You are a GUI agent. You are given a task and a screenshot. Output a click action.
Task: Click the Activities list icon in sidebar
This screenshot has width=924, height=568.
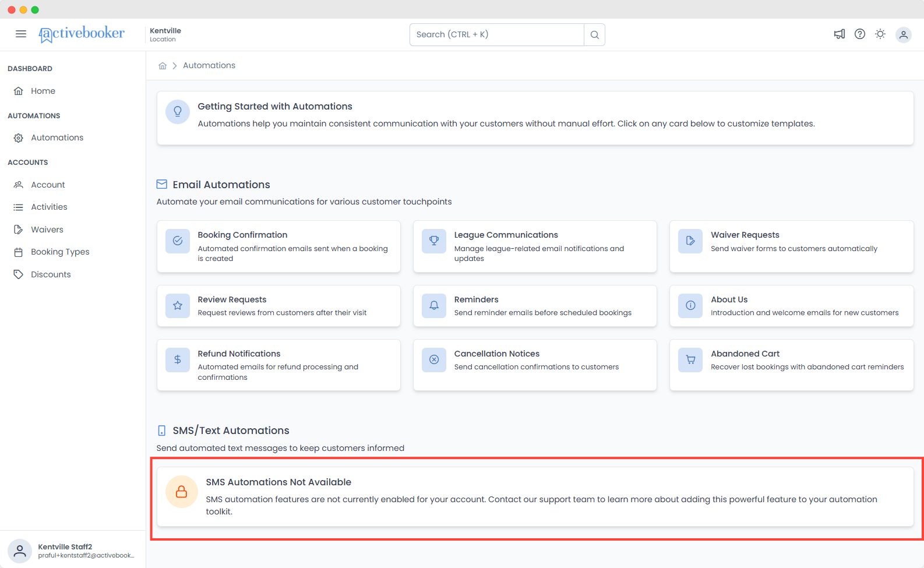[x=19, y=207]
